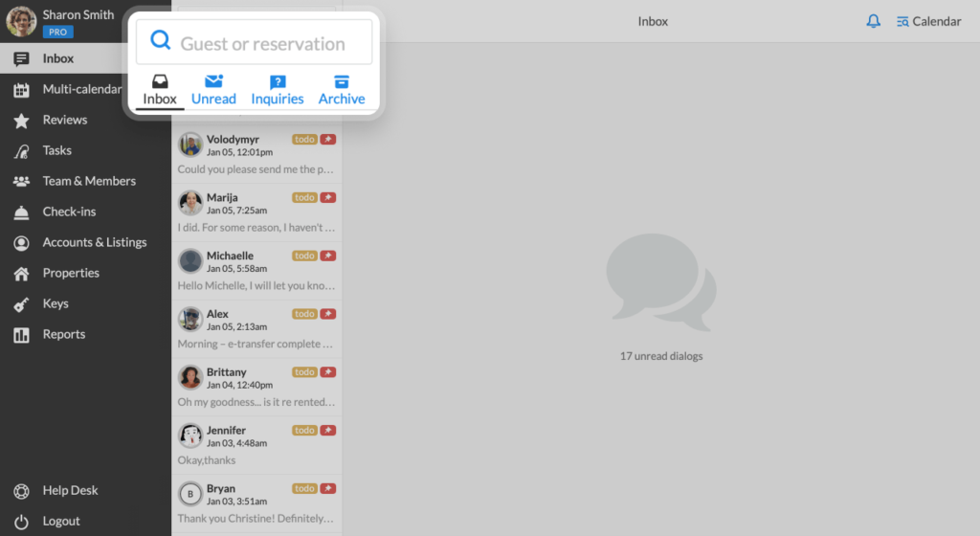The width and height of the screenshot is (980, 536).
Task: Open Help Desk from sidebar
Action: pos(70,490)
